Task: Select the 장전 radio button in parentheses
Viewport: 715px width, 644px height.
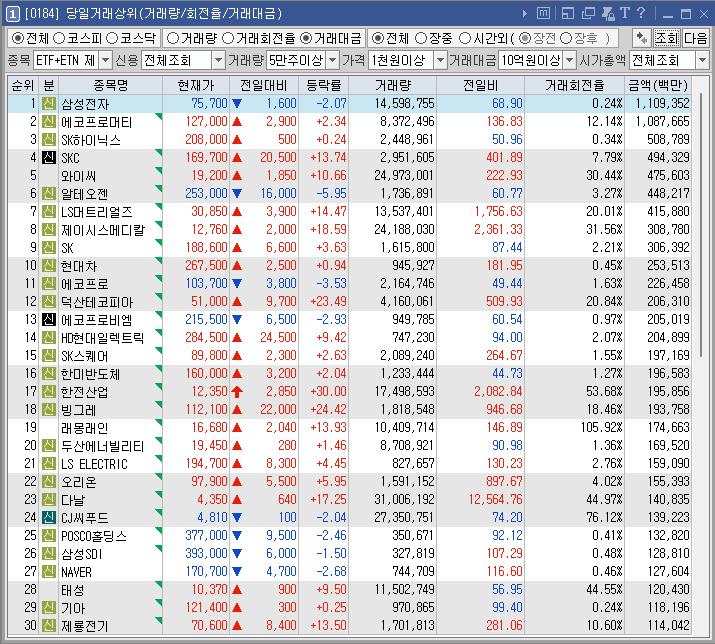Action: [x=525, y=38]
